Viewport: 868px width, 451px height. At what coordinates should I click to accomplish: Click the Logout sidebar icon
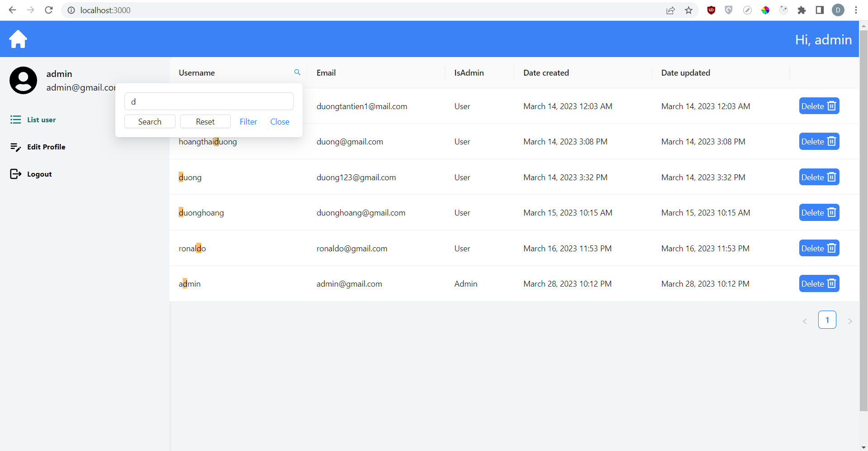[15, 173]
